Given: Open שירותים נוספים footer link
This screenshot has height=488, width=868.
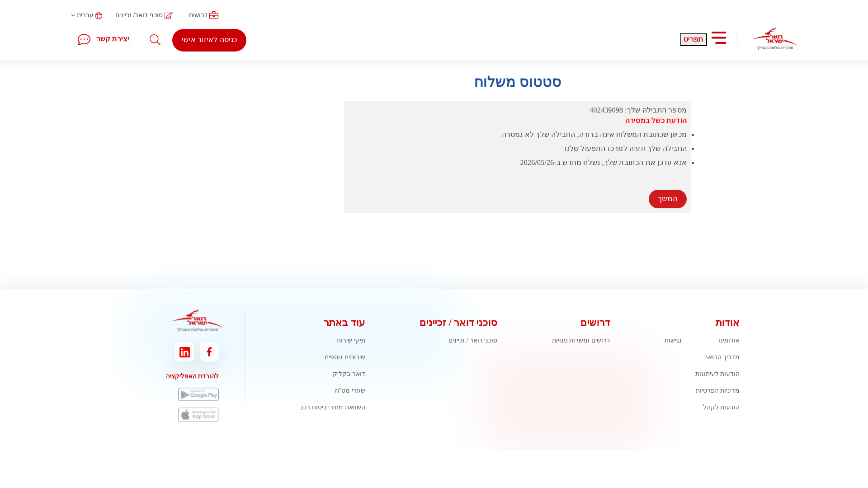Looking at the screenshot, I should tap(345, 357).
